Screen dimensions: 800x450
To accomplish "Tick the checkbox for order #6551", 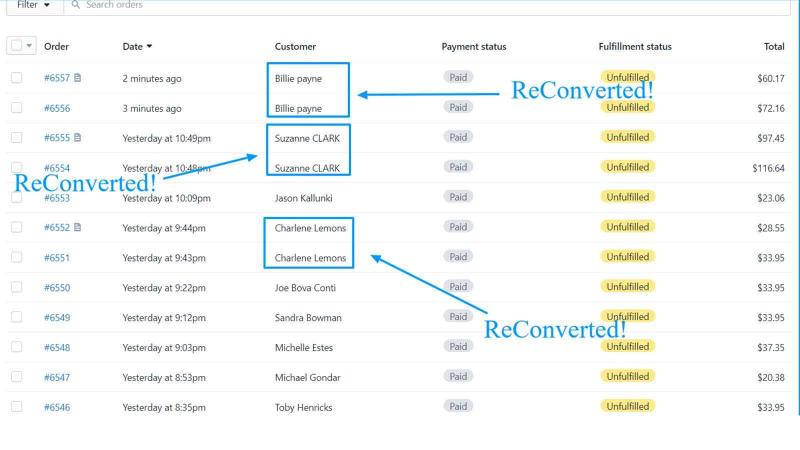I will pos(16,257).
